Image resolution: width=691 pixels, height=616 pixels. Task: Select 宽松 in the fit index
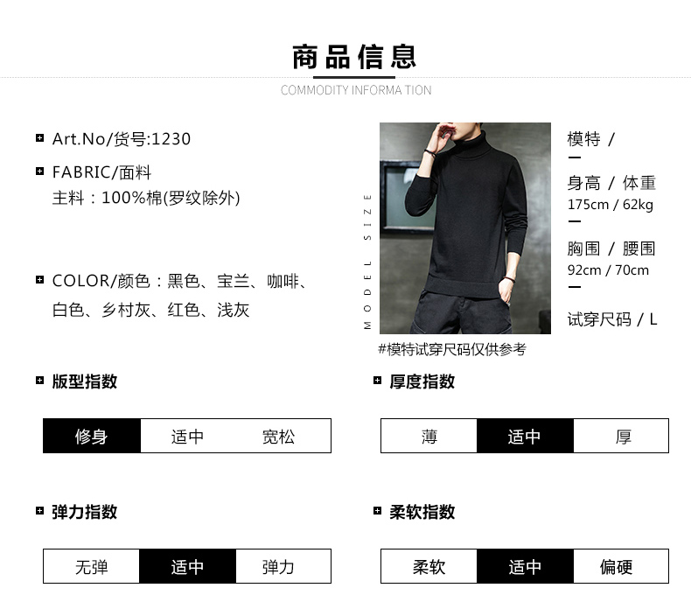278,436
